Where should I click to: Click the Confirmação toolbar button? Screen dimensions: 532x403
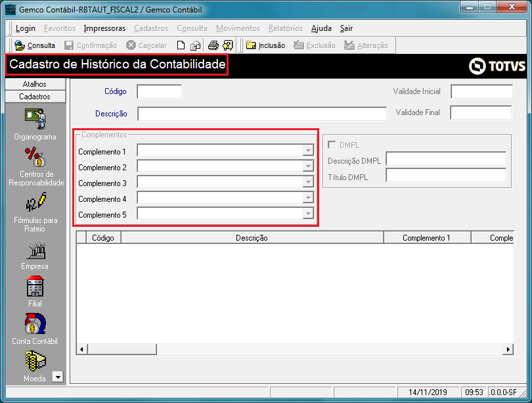91,45
